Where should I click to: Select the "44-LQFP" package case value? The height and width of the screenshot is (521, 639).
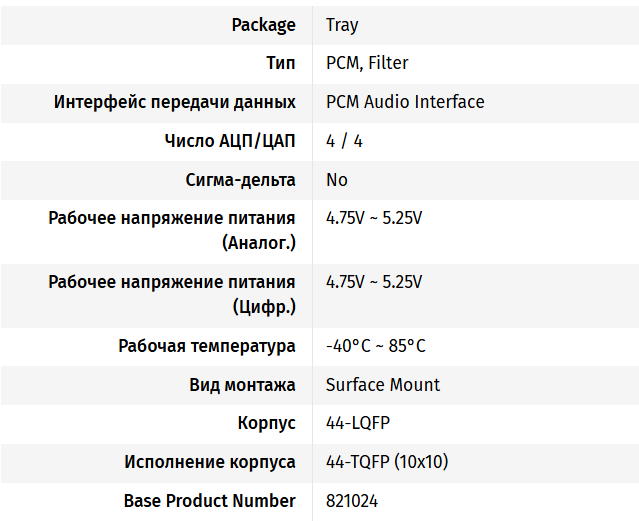click(358, 423)
